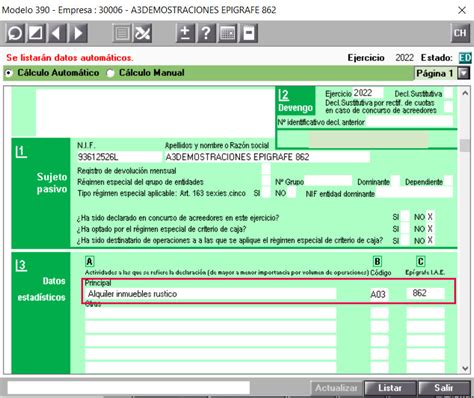
Task: Click Principal activity Alquiler inmuebles rustico
Action: pos(210,294)
